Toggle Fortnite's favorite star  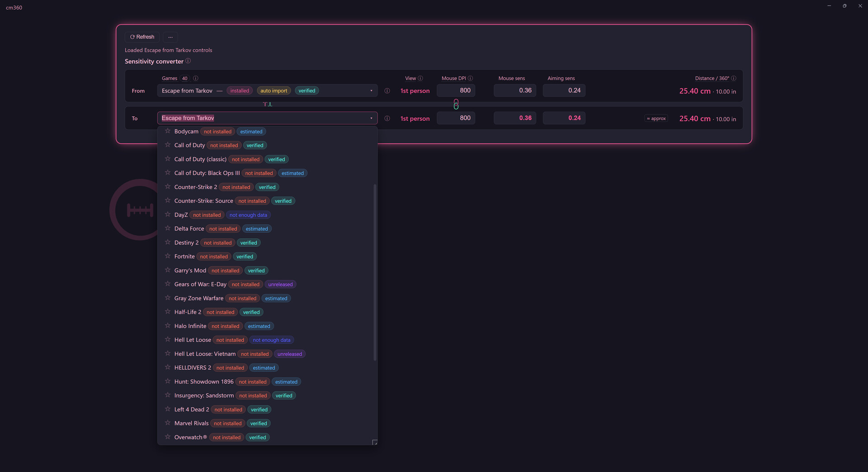coord(168,256)
